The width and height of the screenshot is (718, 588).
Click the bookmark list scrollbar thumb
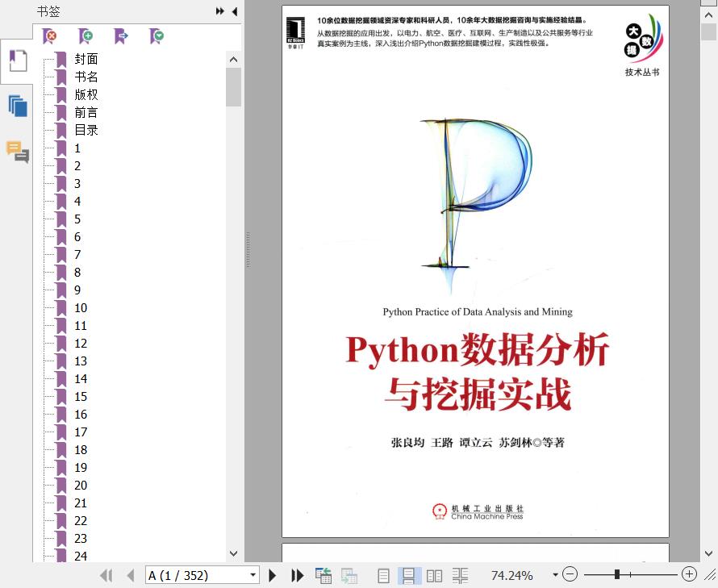[233, 87]
